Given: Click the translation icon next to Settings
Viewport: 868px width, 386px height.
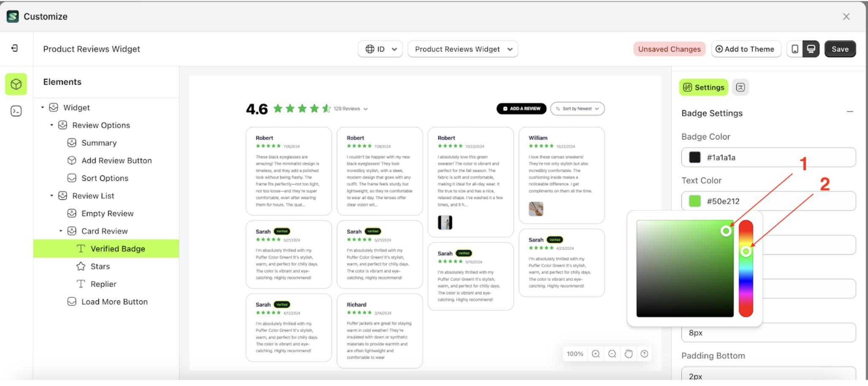Looking at the screenshot, I should coord(741,87).
